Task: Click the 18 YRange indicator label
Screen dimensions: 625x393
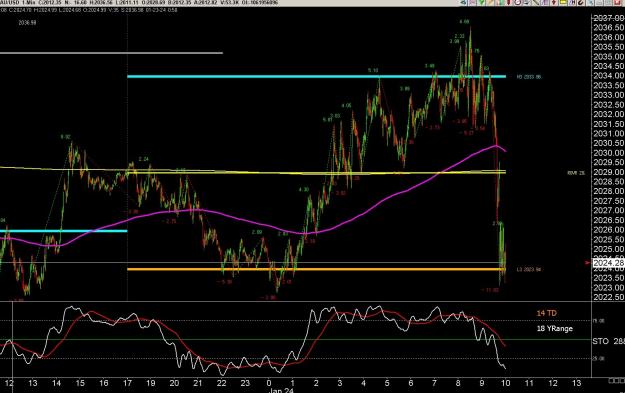Action: (554, 328)
